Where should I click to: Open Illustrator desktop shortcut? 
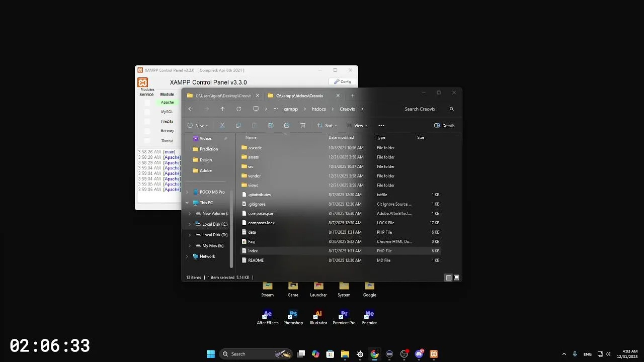tap(318, 318)
